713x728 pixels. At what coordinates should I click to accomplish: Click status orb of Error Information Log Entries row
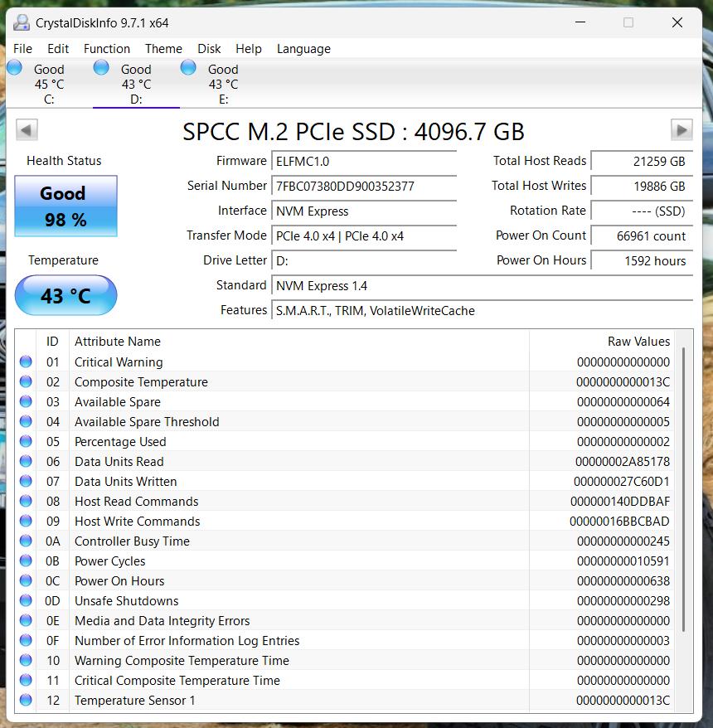26,641
